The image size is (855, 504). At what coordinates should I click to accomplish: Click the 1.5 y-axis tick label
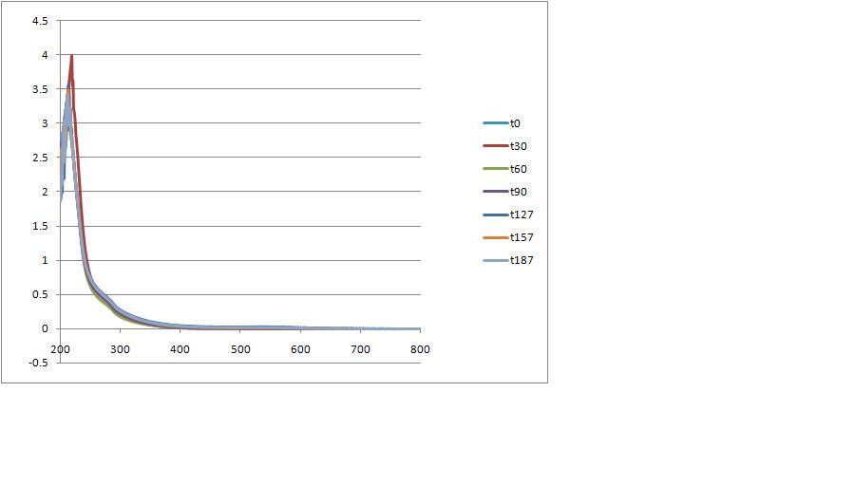(40, 226)
